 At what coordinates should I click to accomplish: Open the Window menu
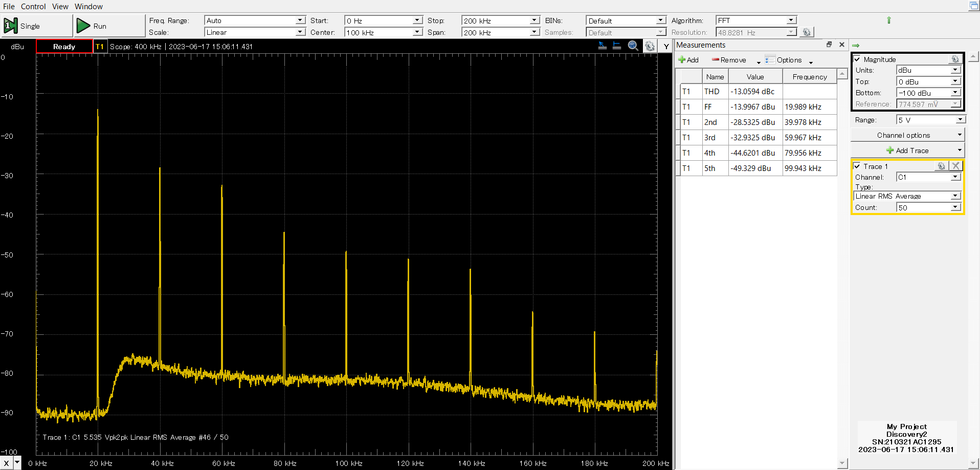tap(88, 6)
